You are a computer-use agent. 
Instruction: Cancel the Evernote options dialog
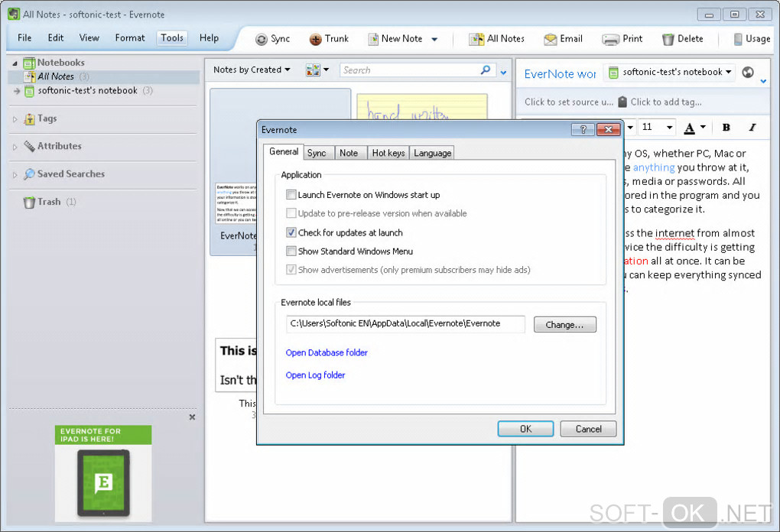click(589, 429)
